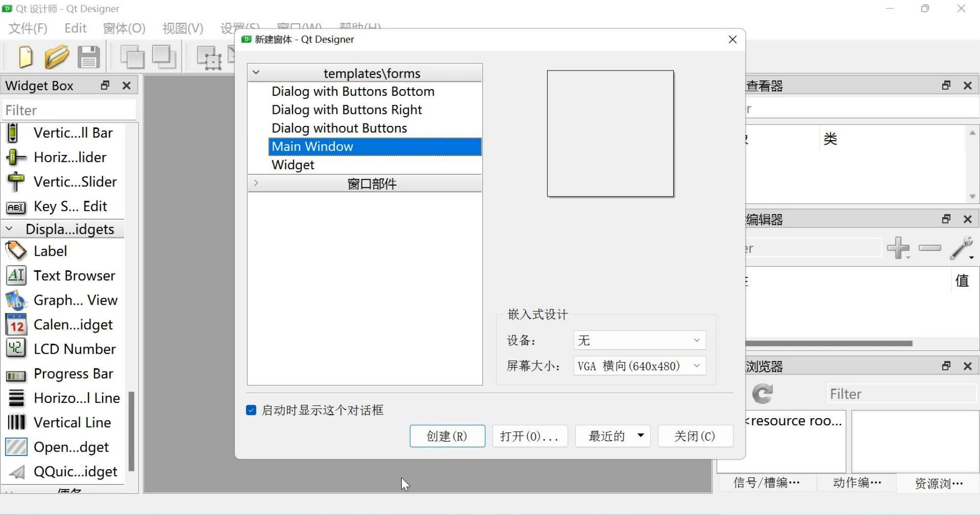The width and height of the screenshot is (980, 515).
Task: Click the New form toolbar icon
Action: point(25,57)
